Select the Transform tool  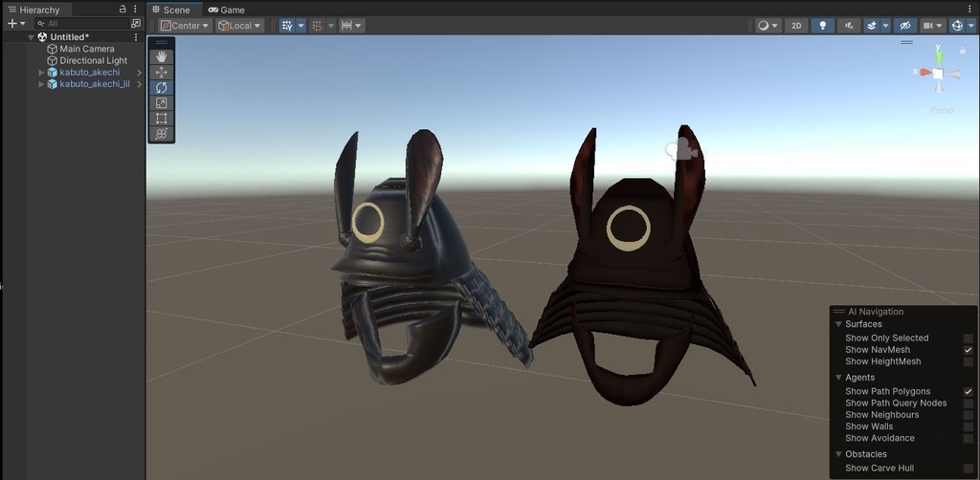[161, 134]
